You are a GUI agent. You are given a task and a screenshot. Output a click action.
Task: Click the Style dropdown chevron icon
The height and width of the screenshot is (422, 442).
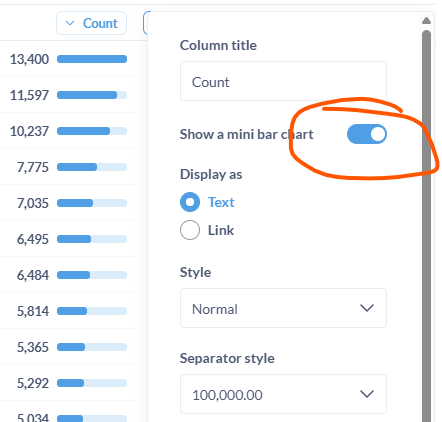367,308
